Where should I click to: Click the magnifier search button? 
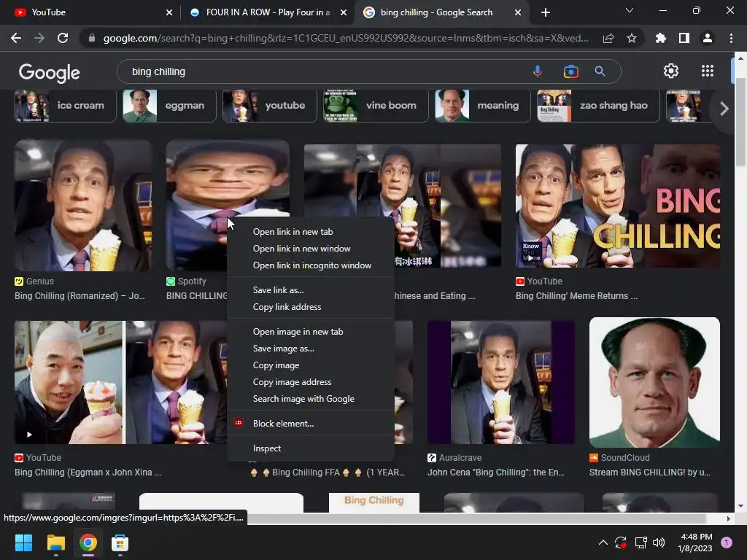click(600, 71)
